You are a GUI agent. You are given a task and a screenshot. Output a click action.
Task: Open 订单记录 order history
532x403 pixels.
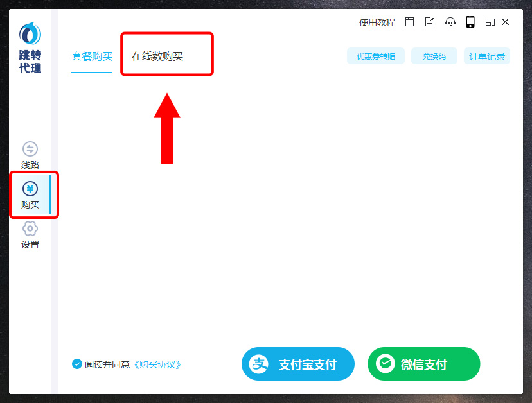(487, 56)
